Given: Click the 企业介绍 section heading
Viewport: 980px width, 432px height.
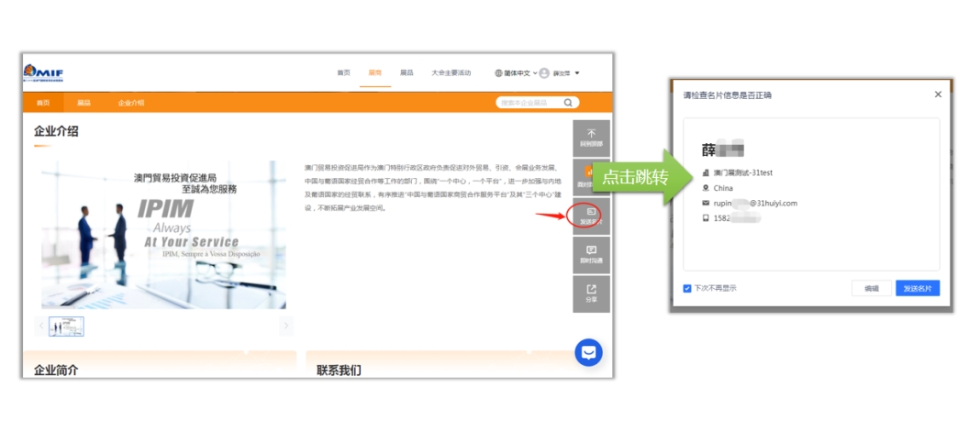Looking at the screenshot, I should point(56,131).
